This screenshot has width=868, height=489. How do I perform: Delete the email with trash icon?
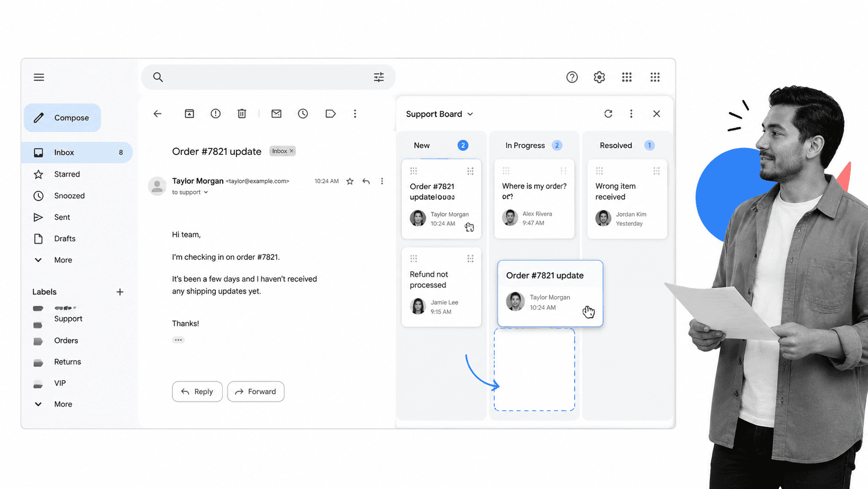pos(242,114)
